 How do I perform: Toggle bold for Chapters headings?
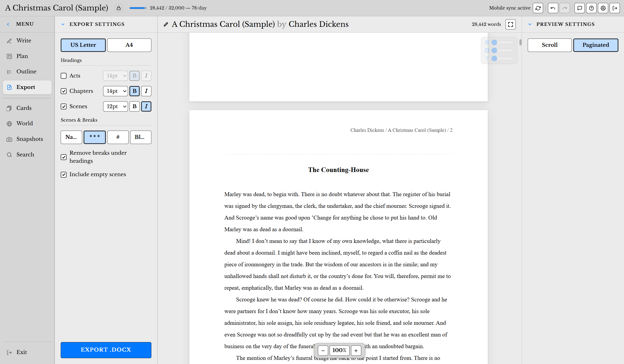click(135, 91)
